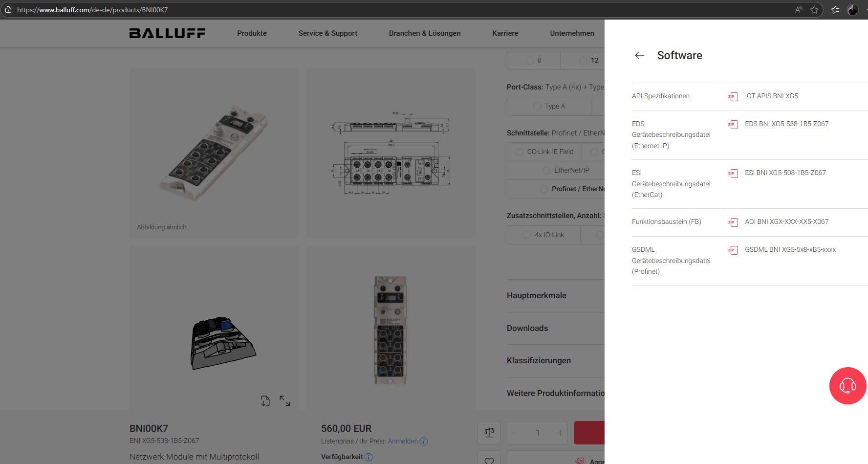Click the Funktionsbaustein (FB) row label
Image resolution: width=868 pixels, height=464 pixels.
667,222
